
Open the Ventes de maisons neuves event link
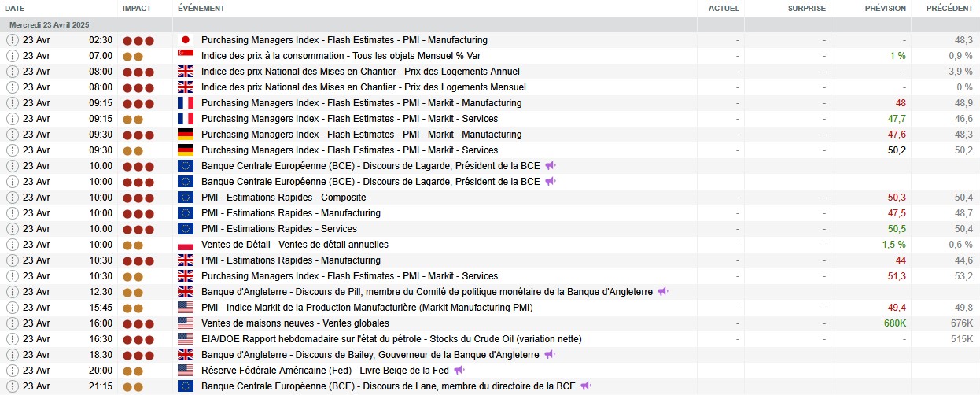(295, 323)
